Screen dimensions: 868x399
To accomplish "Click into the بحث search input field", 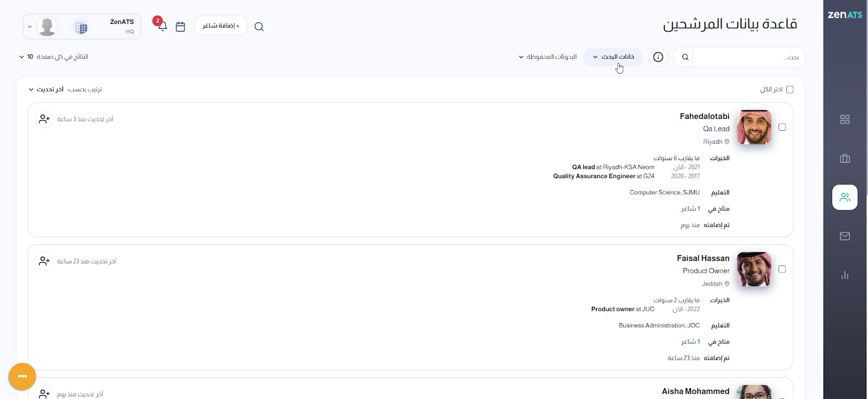I will pos(749,57).
